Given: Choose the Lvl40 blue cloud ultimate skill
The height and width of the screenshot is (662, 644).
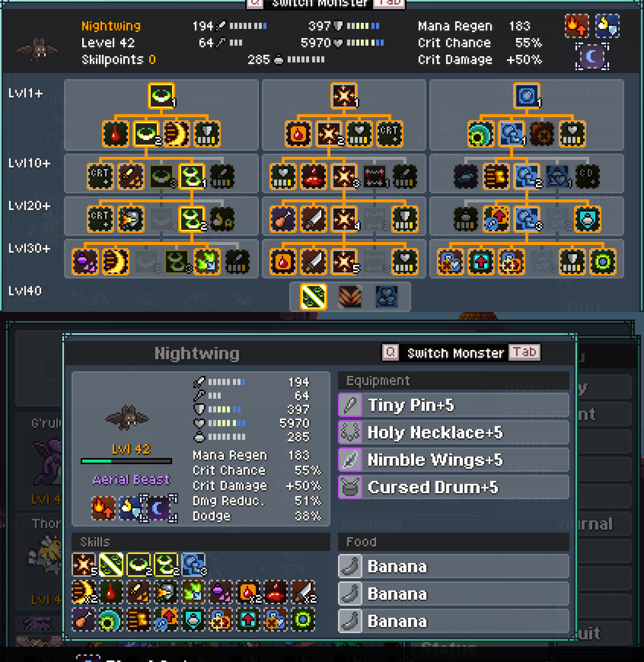Looking at the screenshot, I should coord(386,297).
